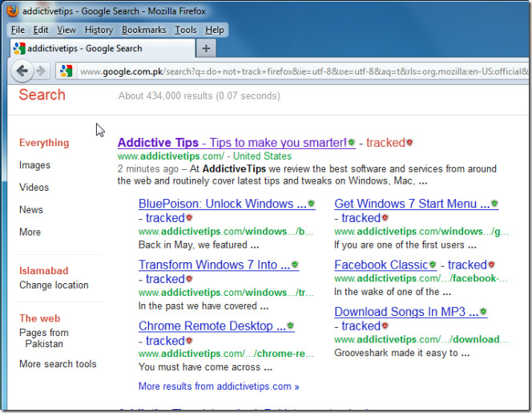Open Facebook Classic result link
The width and height of the screenshot is (532, 413).
pyautogui.click(x=381, y=265)
